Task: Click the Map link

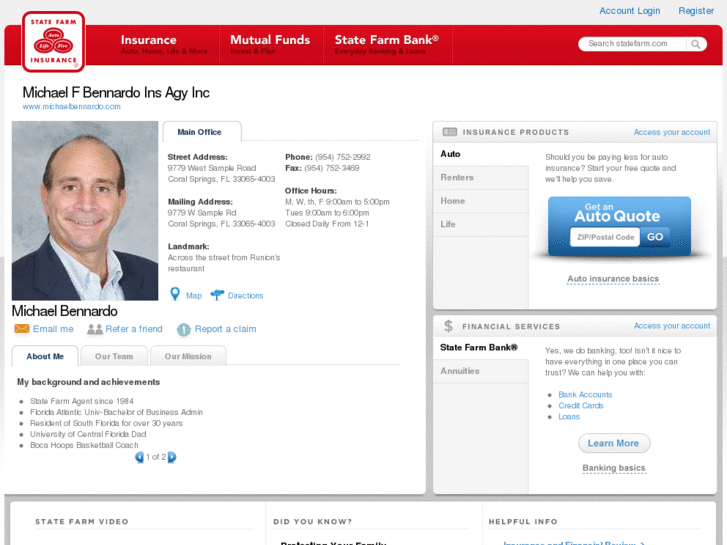Action: click(x=194, y=295)
